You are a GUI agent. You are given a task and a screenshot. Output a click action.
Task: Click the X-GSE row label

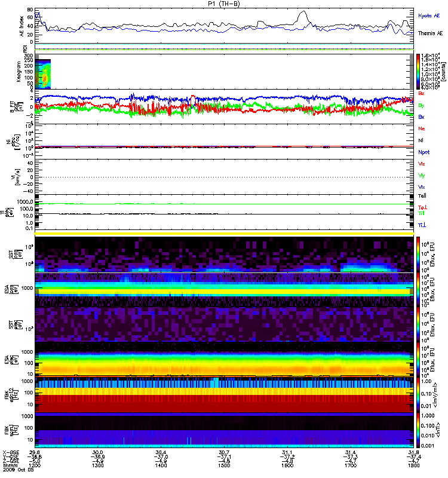click(10, 452)
